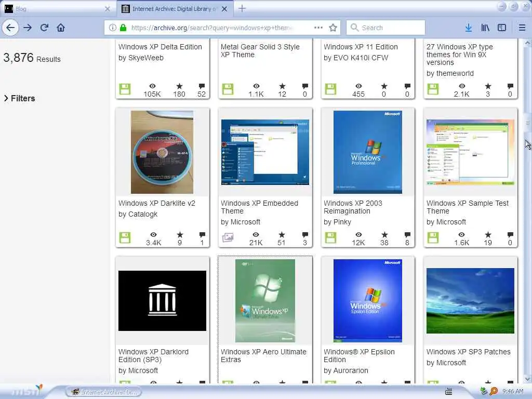
Task: Open Windows XP Sample Test Theme title
Action: [468, 207]
